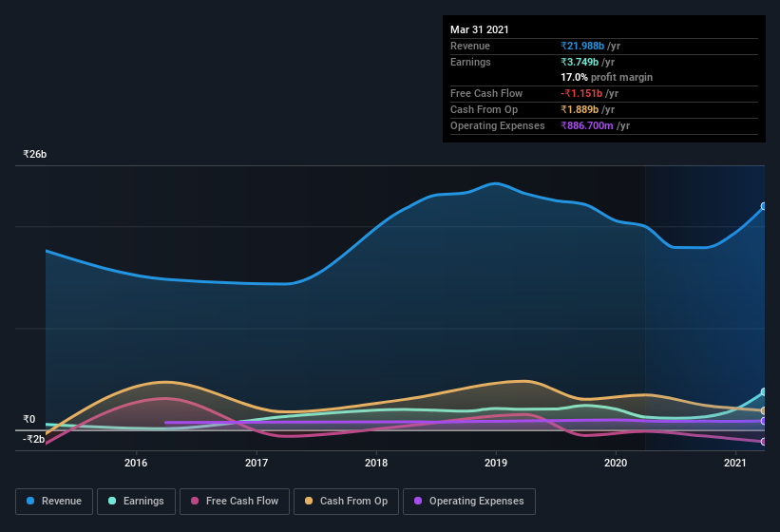Click the Free Cash Flow label in tooltip
This screenshot has width=780, height=532.
point(486,93)
